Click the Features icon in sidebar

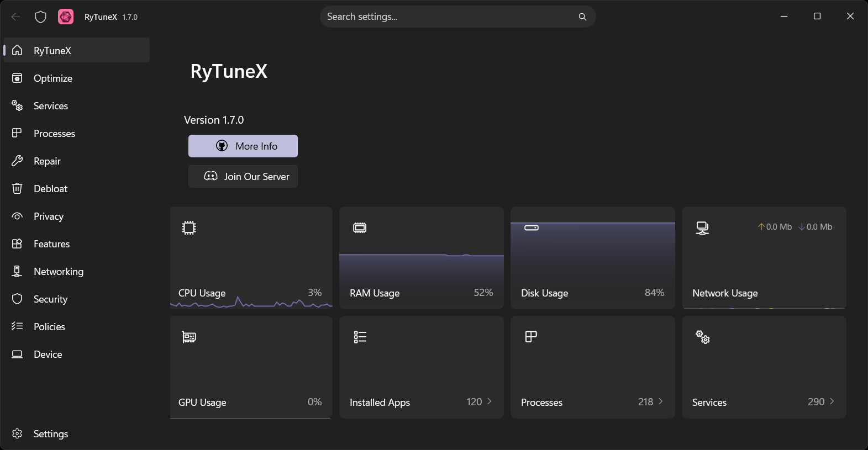pos(17,243)
